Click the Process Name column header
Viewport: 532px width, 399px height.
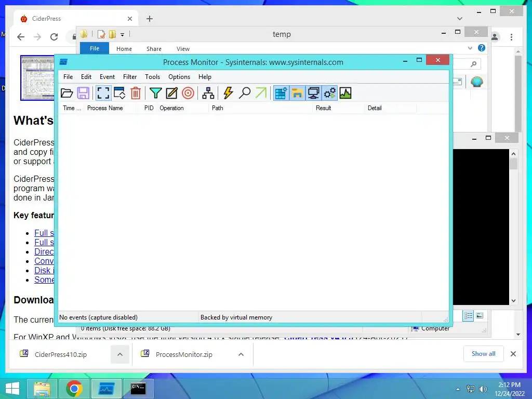(105, 108)
